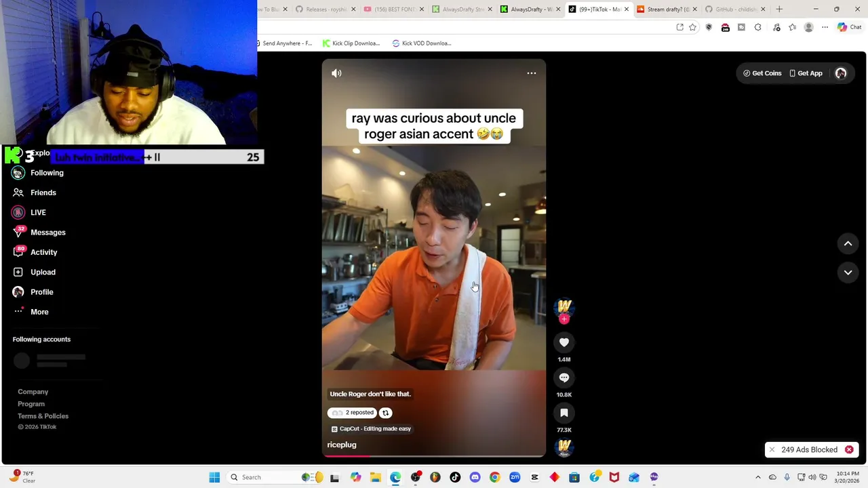868x488 pixels.
Task: Switch to the Releases GitHub tab
Action: (x=325, y=9)
